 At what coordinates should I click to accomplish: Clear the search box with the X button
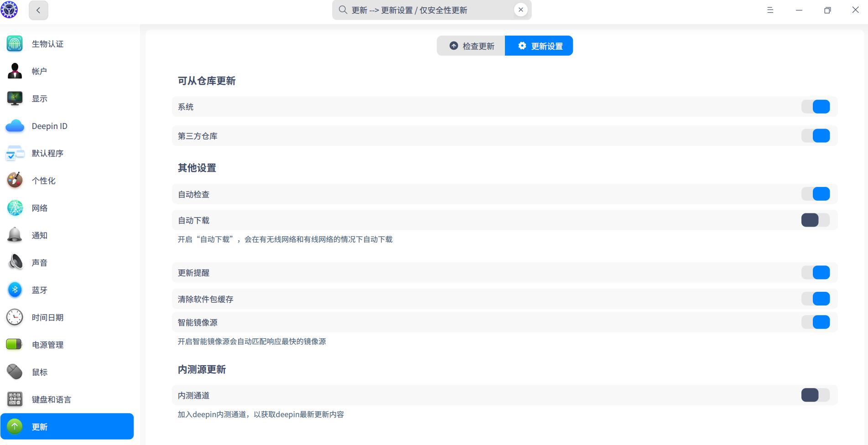[520, 9]
